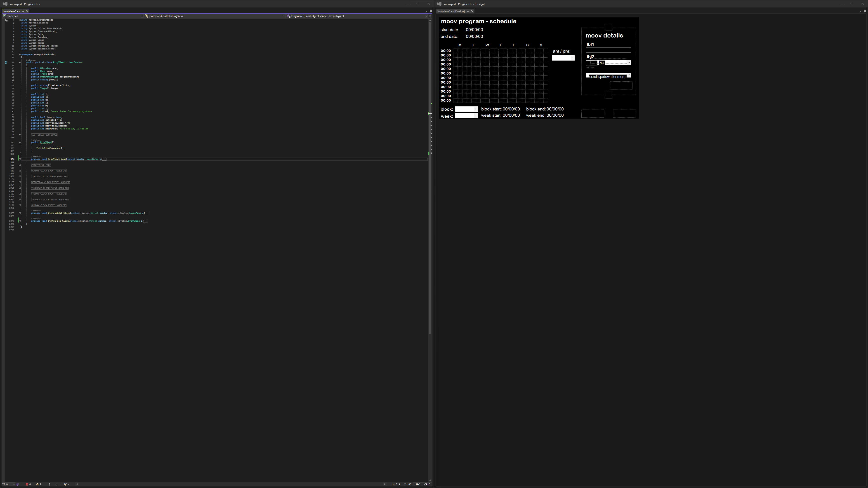Pin the ProgView1.cs [Design] tab
This screenshot has height=488, width=868.
click(x=468, y=11)
